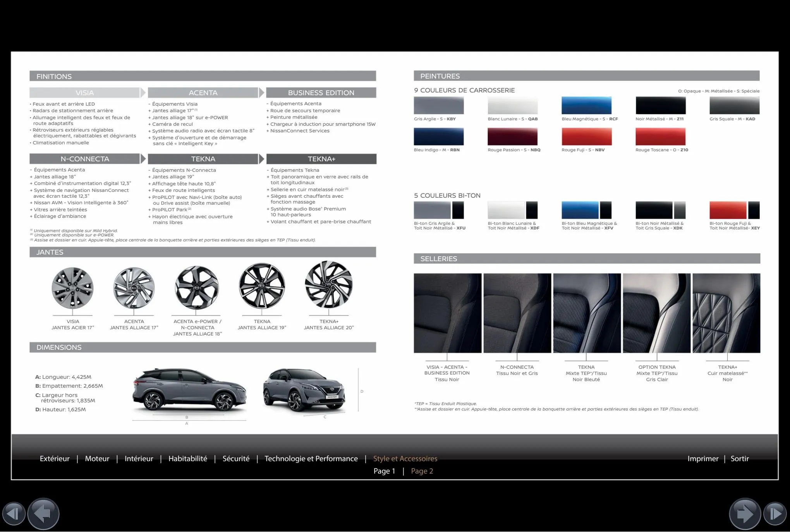Image resolution: width=790 pixels, height=532 pixels.
Task: Click the Option Tekna Gris Clair upholstery
Action: [x=657, y=313]
